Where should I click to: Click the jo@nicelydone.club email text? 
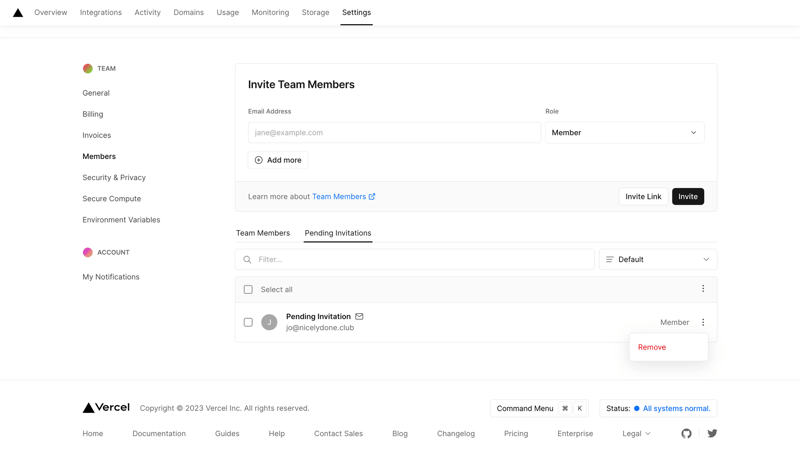point(320,328)
